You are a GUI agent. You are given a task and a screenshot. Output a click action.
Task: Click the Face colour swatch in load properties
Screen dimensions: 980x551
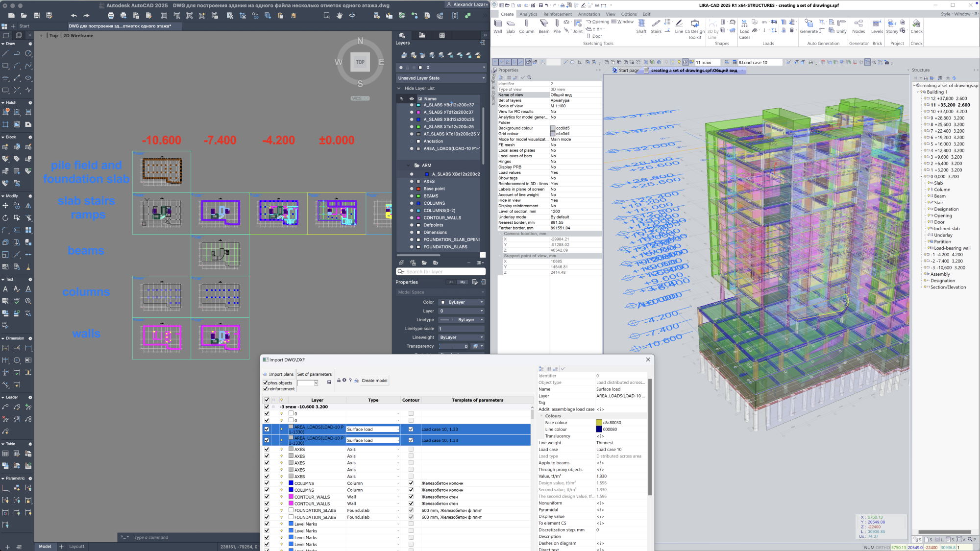599,422
